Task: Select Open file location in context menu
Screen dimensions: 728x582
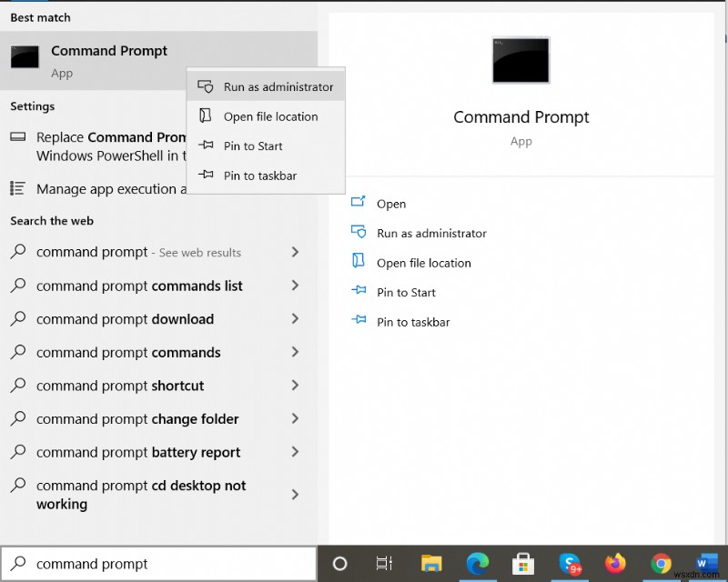Action: (x=270, y=116)
